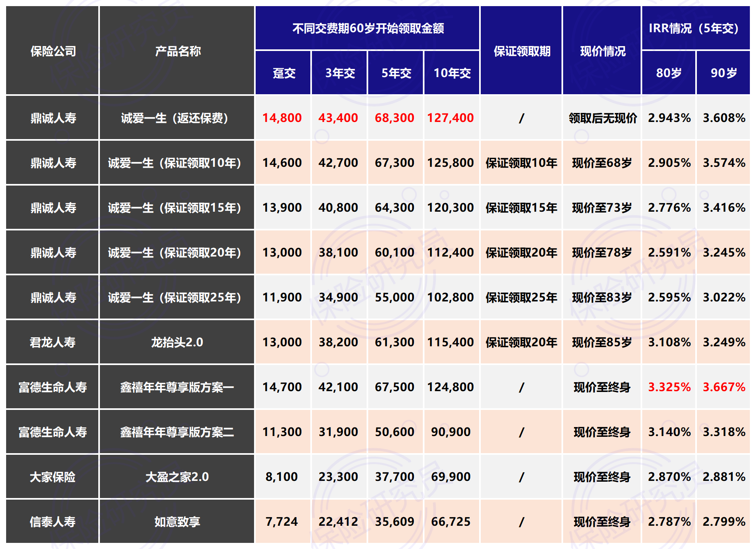Click the value 124,800
756x549 pixels.
point(451,387)
